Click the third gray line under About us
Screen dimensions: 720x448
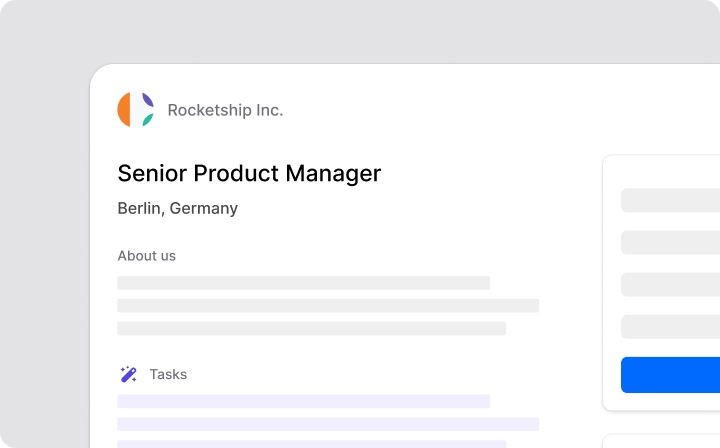pos(311,328)
